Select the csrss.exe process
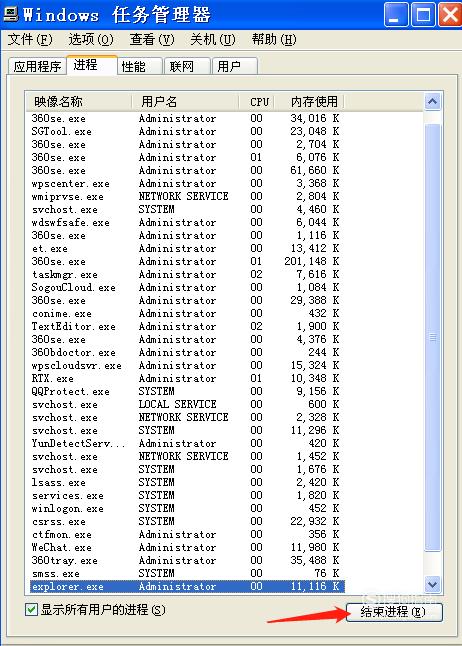Image resolution: width=462 pixels, height=646 pixels. tap(187, 522)
